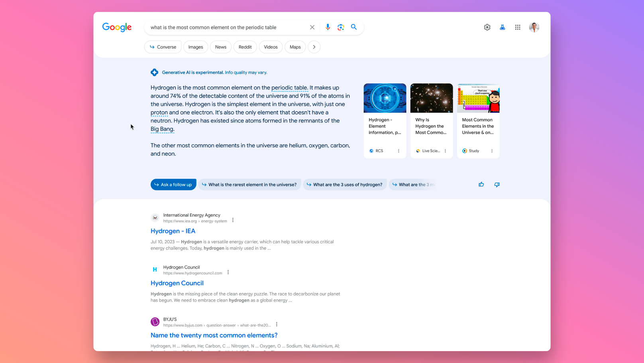Click the Ask a follow up button
The width and height of the screenshot is (644, 363).
(173, 184)
